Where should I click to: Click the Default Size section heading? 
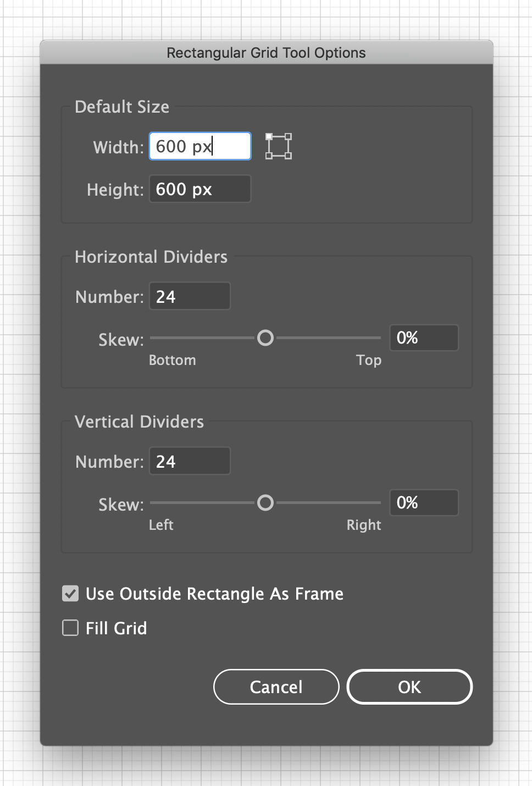[x=122, y=107]
